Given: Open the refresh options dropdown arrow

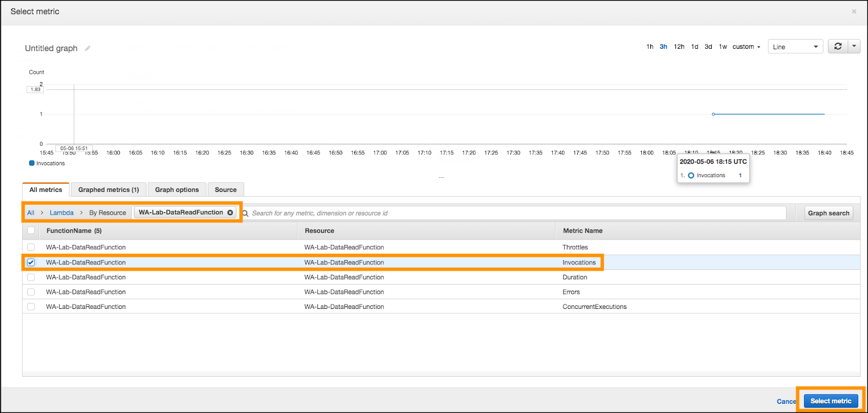Looking at the screenshot, I should tap(854, 47).
